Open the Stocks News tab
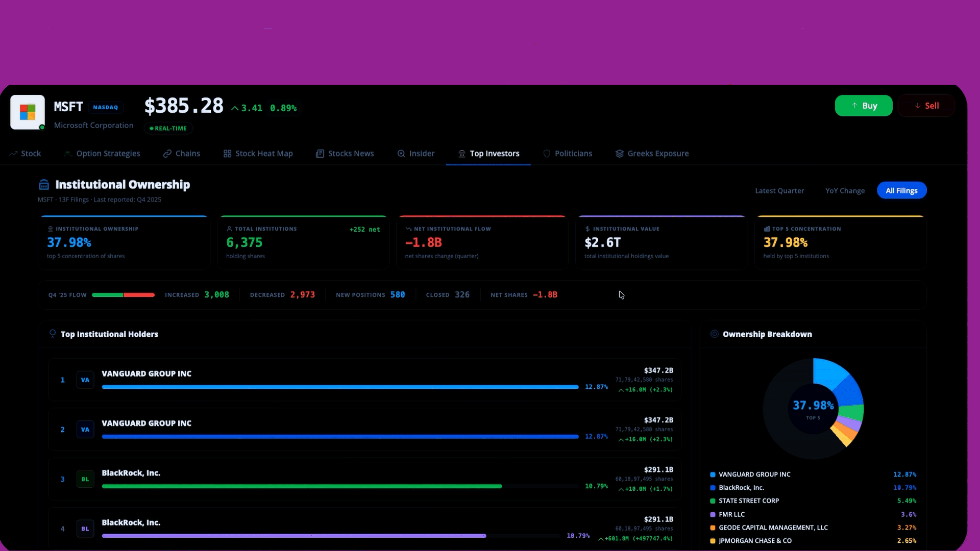Viewport: 980px width, 551px height. 351,154
